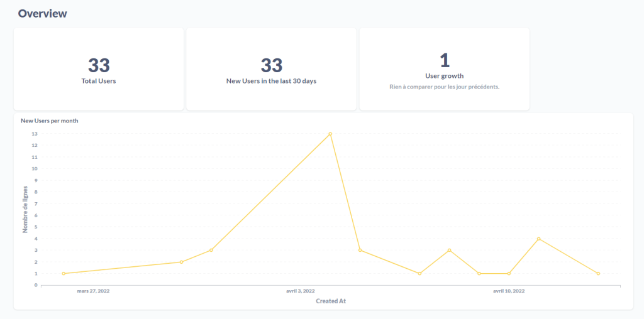Open the New Users last 30 days value

[271, 65]
